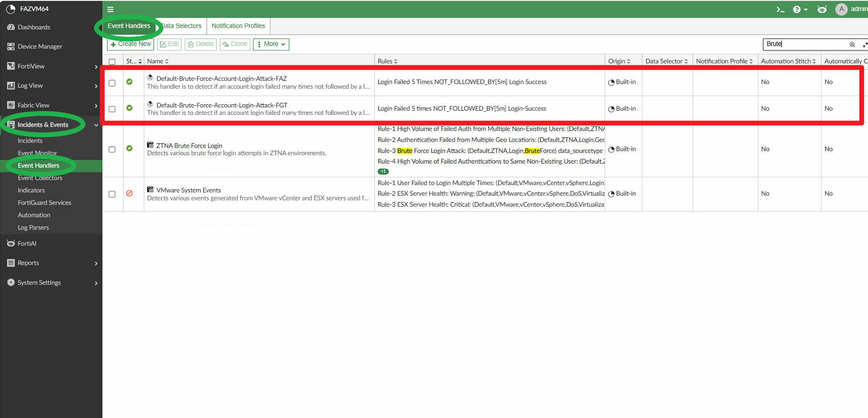This screenshot has width=868, height=418.
Task: Click handler icon beside VMware System Events
Action: tap(150, 189)
